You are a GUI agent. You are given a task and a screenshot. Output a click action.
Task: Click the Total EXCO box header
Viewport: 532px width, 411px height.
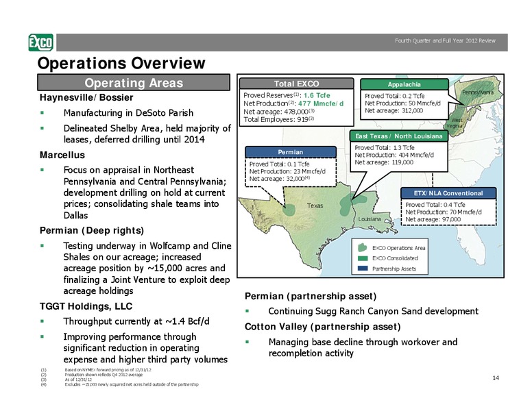tap(297, 84)
